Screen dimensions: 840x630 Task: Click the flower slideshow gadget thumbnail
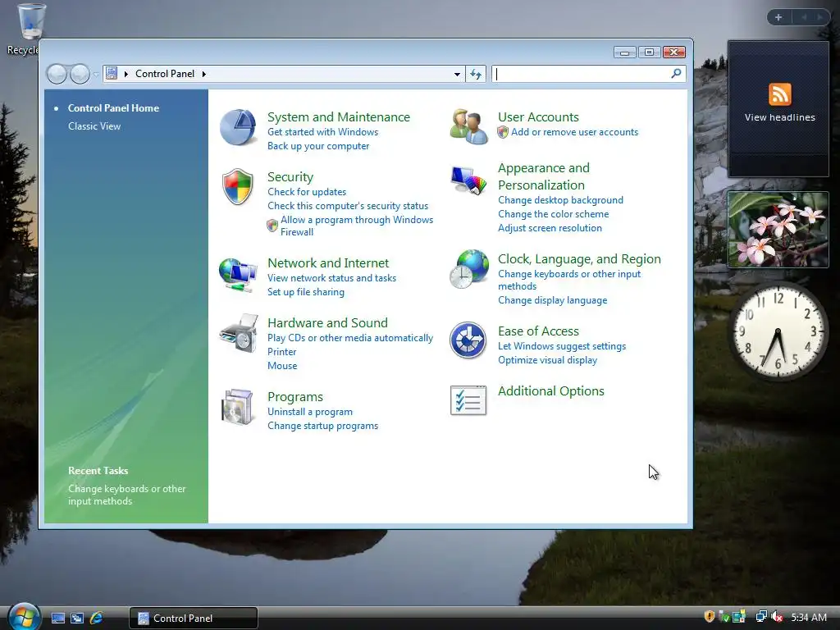[778, 230]
